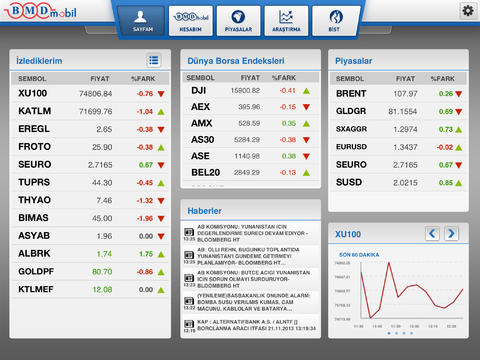This screenshot has height=360, width=480.
Task: Open the Olli Rehn news icon
Action: pos(189,255)
